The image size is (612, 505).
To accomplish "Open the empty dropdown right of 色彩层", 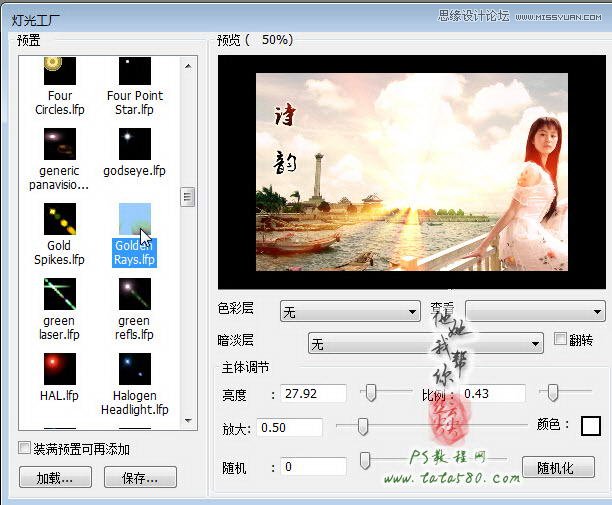I will [x=535, y=311].
